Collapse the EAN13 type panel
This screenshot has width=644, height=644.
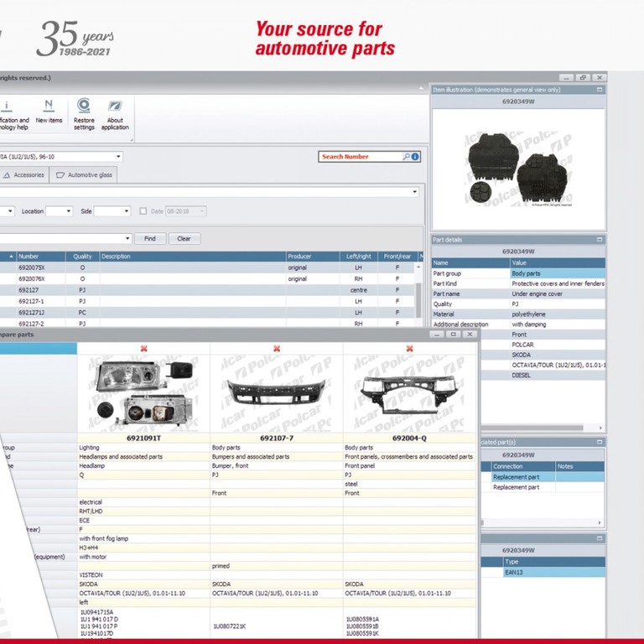tap(600, 538)
